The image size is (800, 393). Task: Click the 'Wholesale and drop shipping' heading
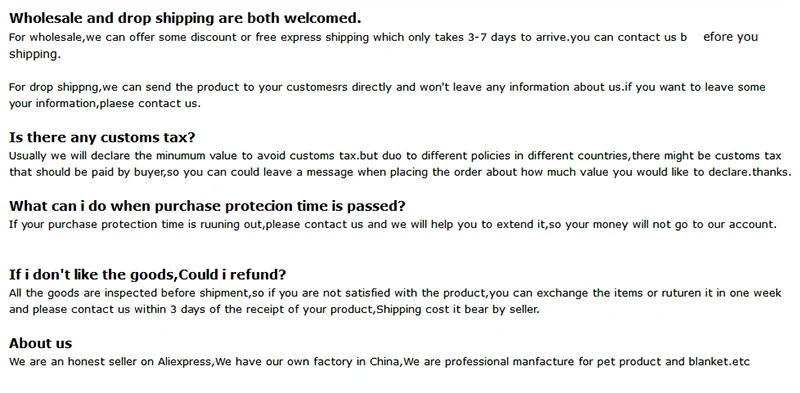coord(185,18)
